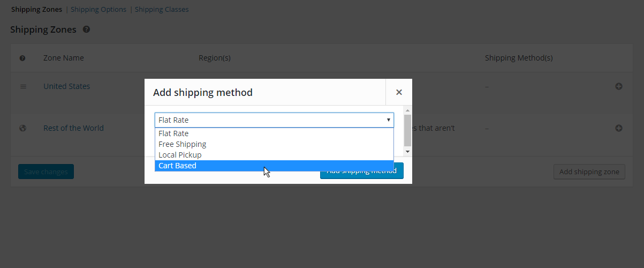
Task: Choose Free Shipping option
Action: click(x=182, y=144)
